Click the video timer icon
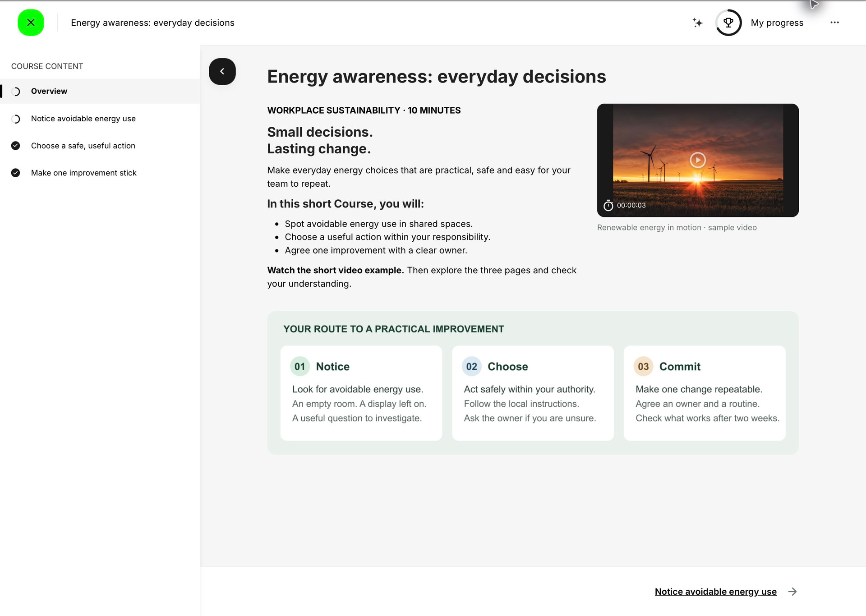 (x=608, y=206)
